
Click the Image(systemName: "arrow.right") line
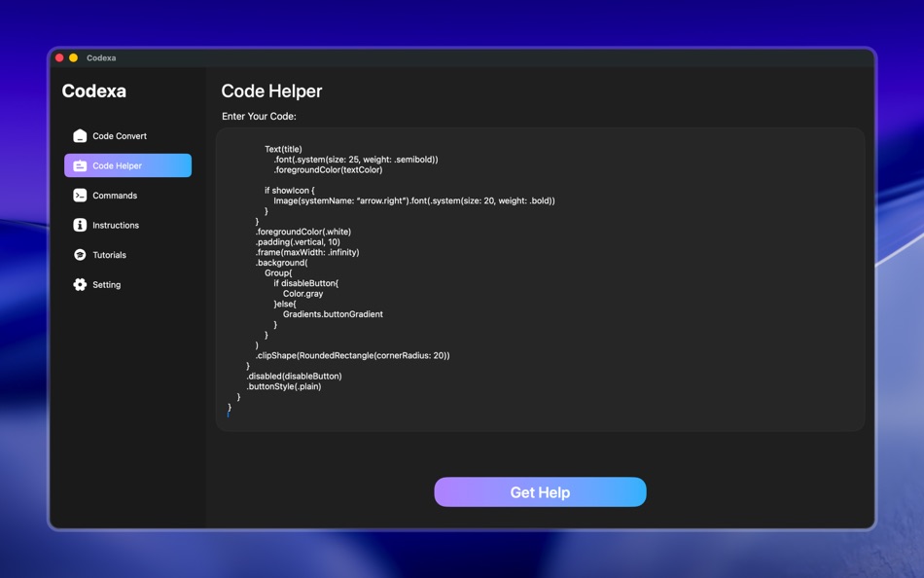(x=413, y=200)
